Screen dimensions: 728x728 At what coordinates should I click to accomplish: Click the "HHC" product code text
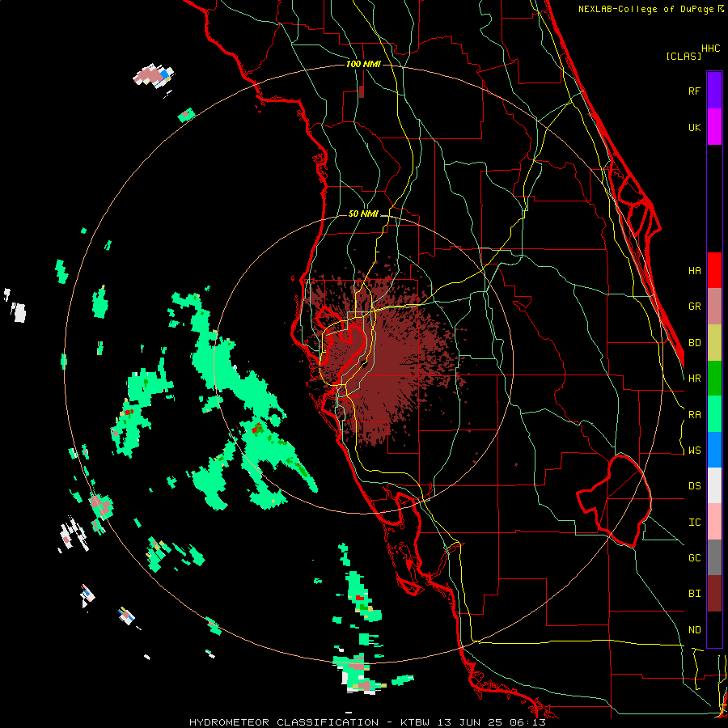coord(711,49)
